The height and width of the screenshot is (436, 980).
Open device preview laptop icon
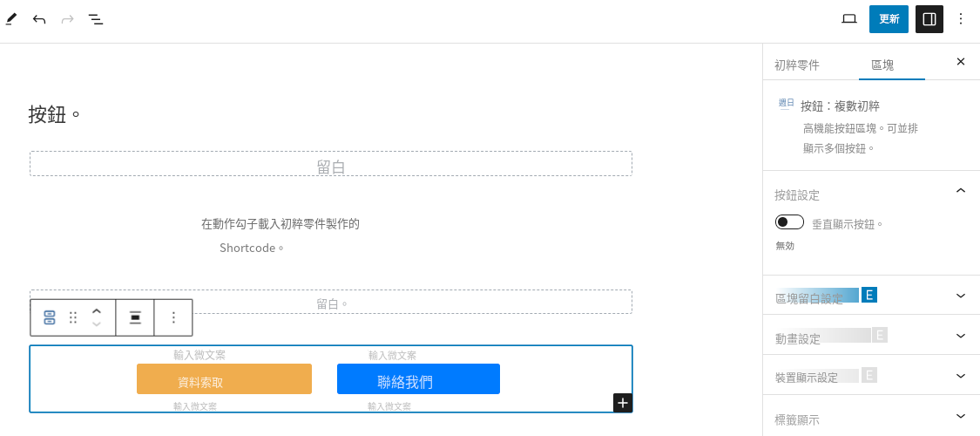coord(848,19)
